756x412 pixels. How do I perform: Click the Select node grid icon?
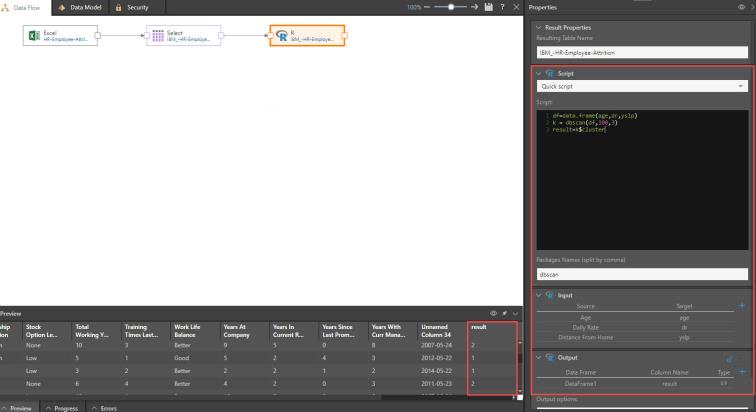157,36
